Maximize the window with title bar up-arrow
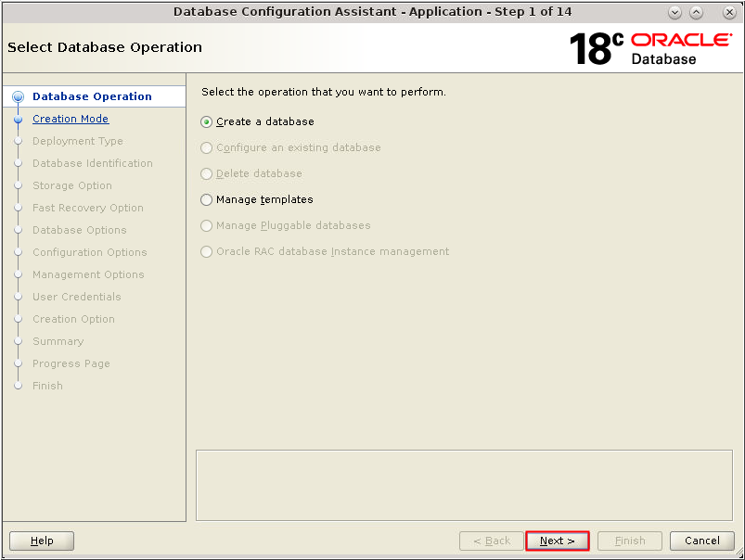745x560 pixels. 696,12
